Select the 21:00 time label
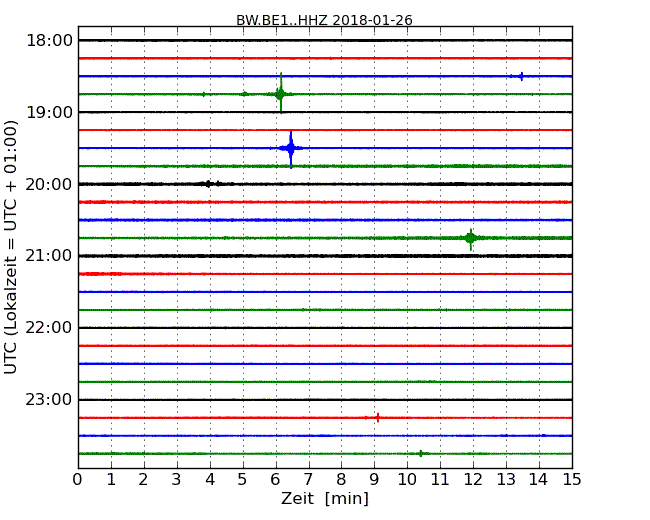Image resolution: width=650 pixels, height=520 pixels. pos(49,256)
